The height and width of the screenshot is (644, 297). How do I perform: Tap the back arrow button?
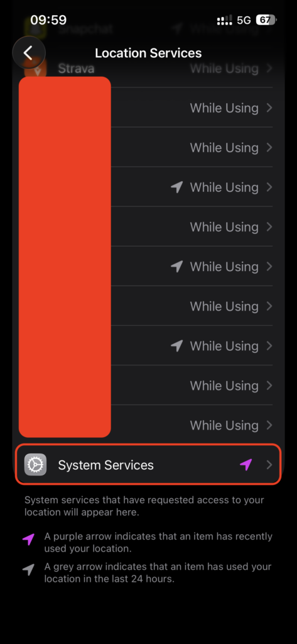point(29,53)
